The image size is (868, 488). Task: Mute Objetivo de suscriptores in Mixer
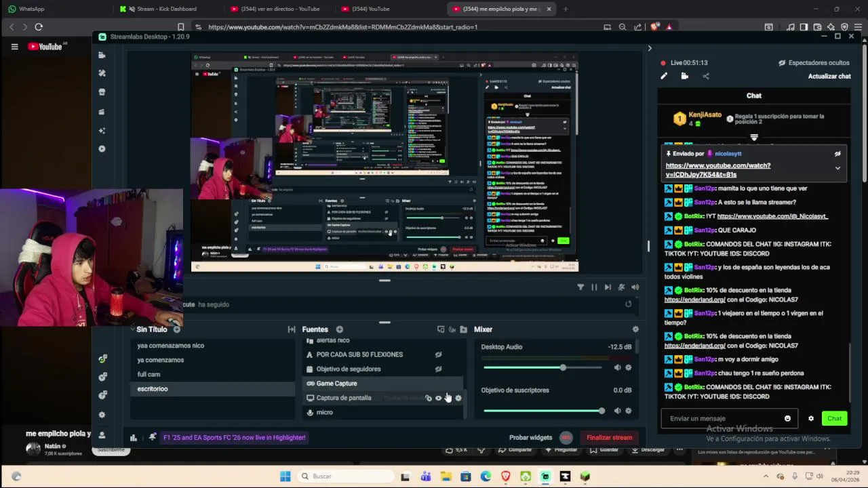coord(617,411)
